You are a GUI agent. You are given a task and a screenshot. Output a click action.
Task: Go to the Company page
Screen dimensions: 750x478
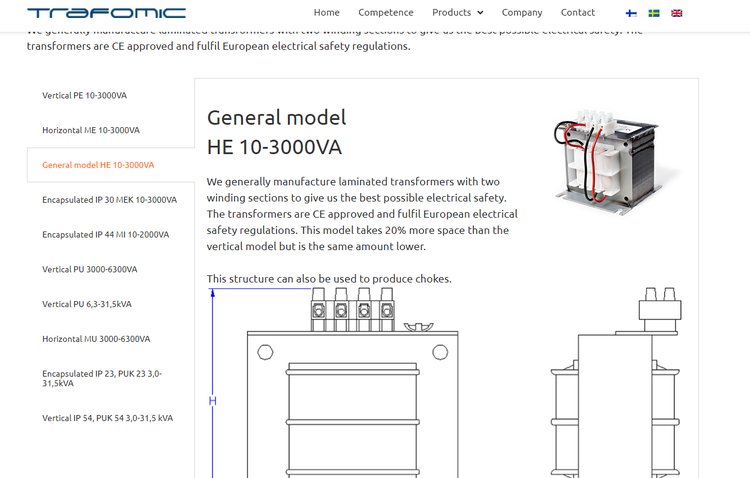pos(521,13)
